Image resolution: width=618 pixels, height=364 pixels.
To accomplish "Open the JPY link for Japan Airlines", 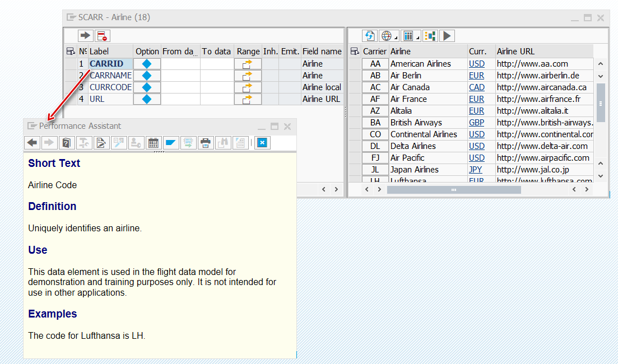I will (475, 170).
